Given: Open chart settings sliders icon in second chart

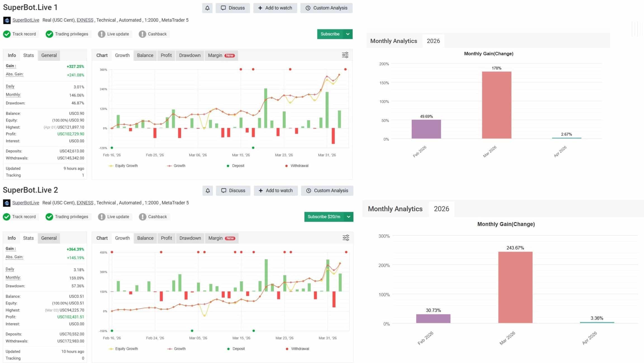Looking at the screenshot, I should click(346, 238).
